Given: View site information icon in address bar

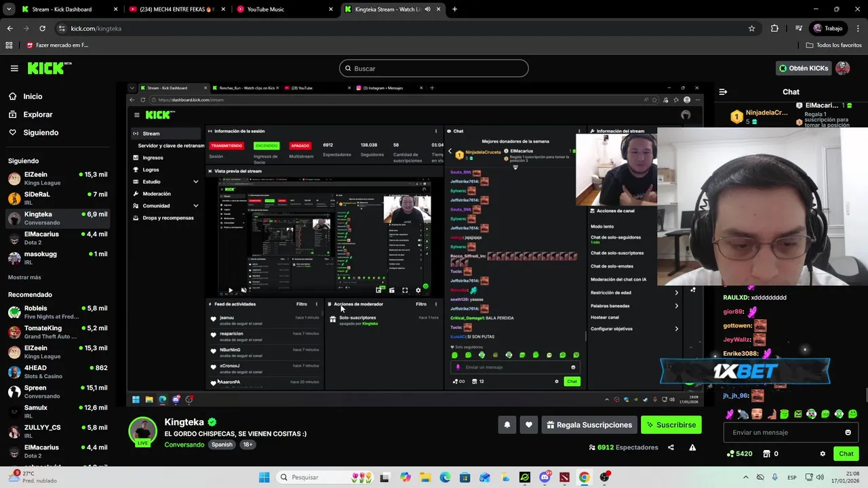Looking at the screenshot, I should point(62,28).
